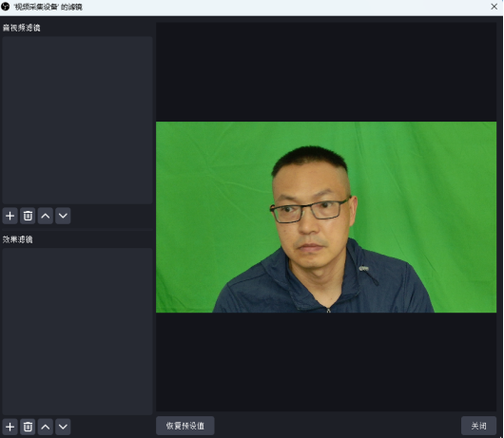Click the 恢复预设值 button
The image size is (504, 438).
pyautogui.click(x=185, y=426)
